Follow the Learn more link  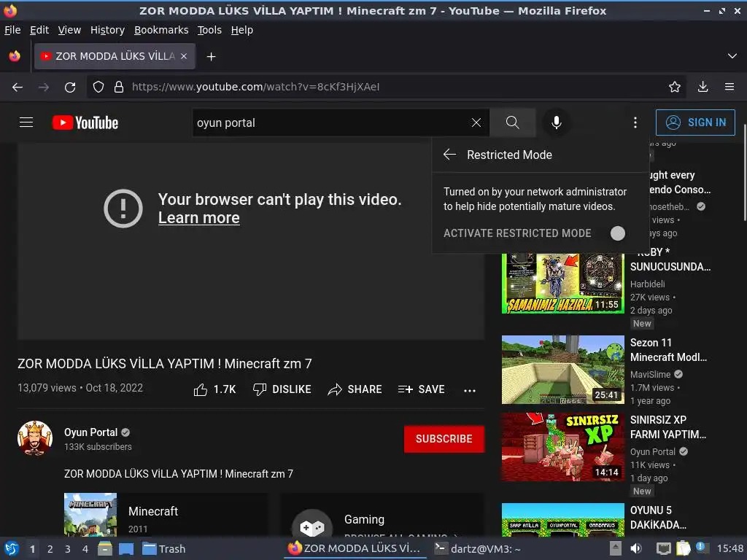pyautogui.click(x=198, y=217)
